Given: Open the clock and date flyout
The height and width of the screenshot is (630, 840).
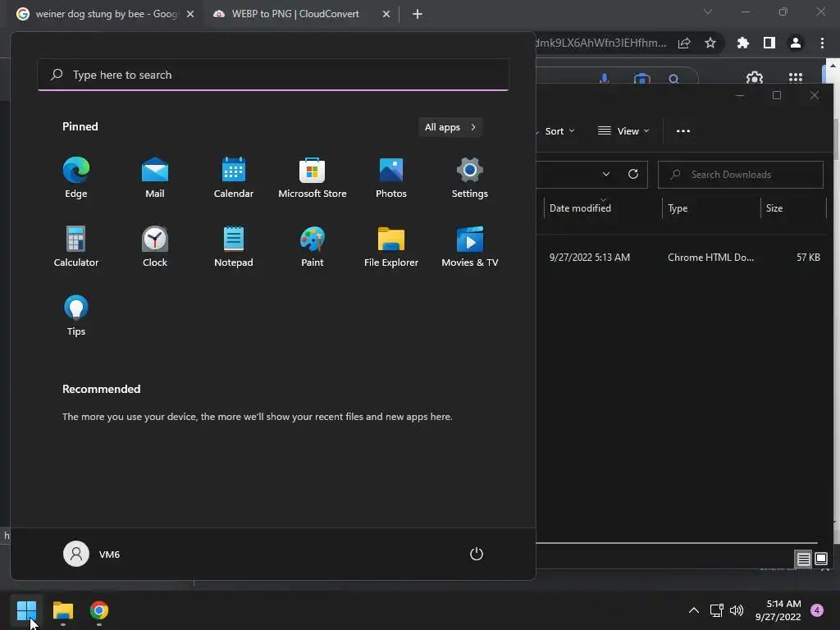Looking at the screenshot, I should click(x=778, y=610).
